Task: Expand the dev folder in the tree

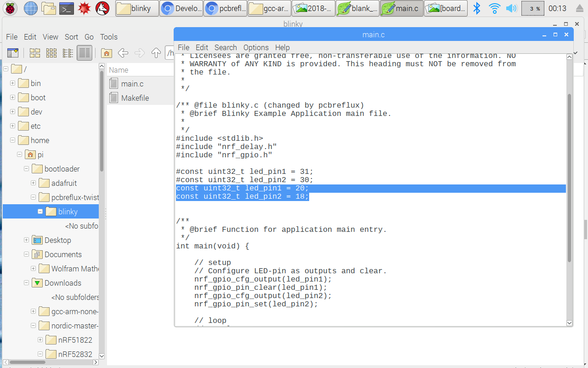Action: click(13, 112)
